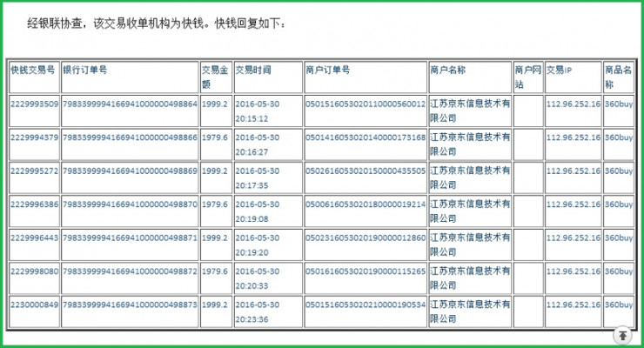Select merchant order 0502316053020190000012860
This screenshot has width=644, height=348.
tap(366, 238)
